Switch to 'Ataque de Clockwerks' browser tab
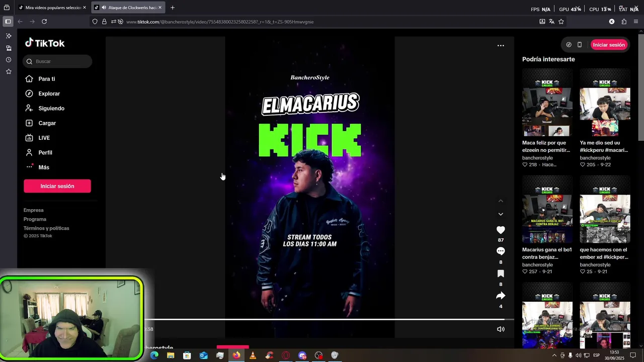The height and width of the screenshot is (362, 644). (128, 8)
